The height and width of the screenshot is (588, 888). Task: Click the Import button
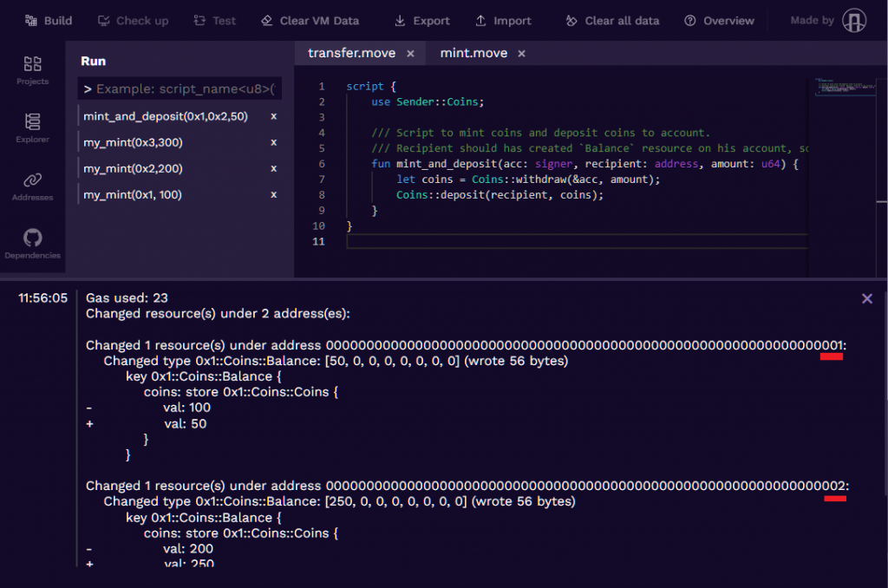[504, 21]
